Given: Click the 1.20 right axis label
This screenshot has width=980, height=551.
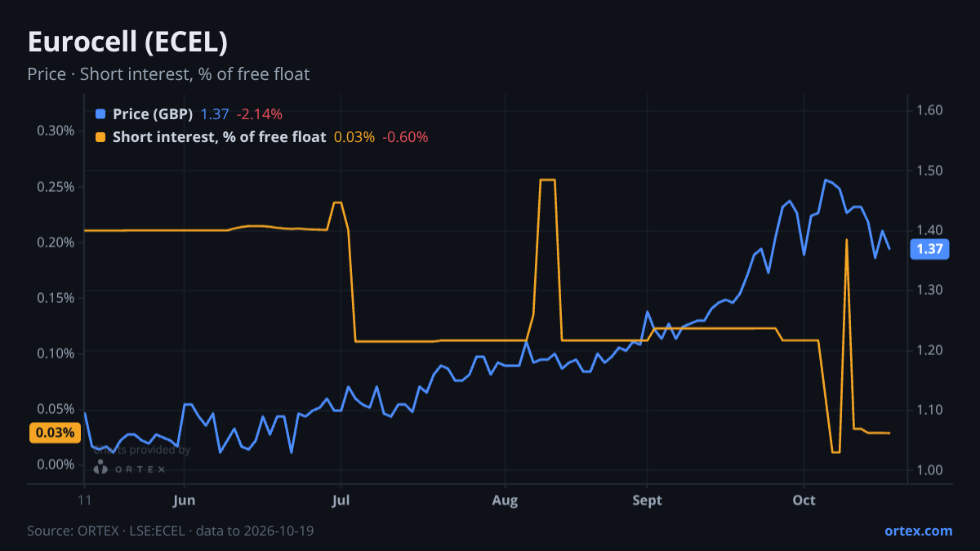Looking at the screenshot, I should (x=930, y=349).
